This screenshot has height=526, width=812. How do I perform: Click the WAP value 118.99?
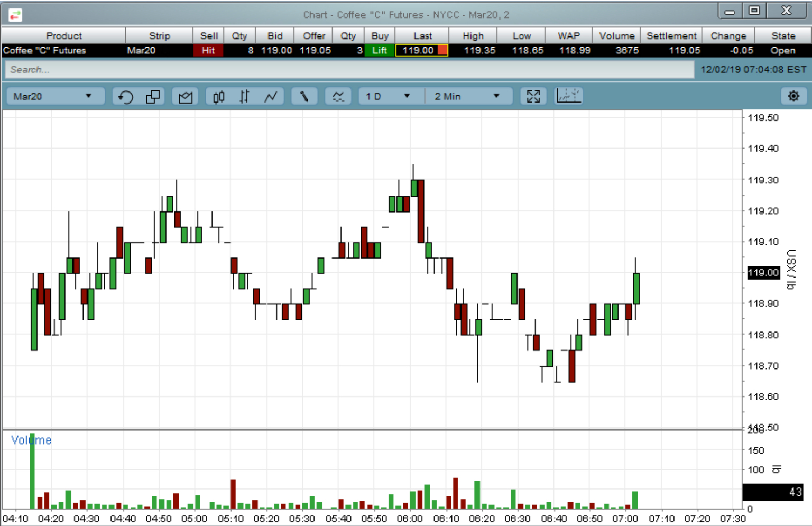click(575, 50)
